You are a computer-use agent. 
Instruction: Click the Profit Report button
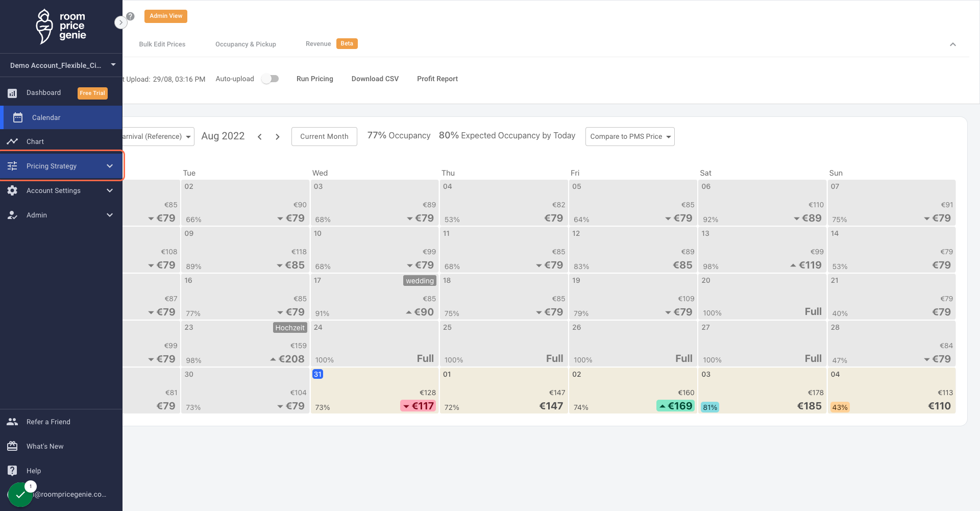437,79
